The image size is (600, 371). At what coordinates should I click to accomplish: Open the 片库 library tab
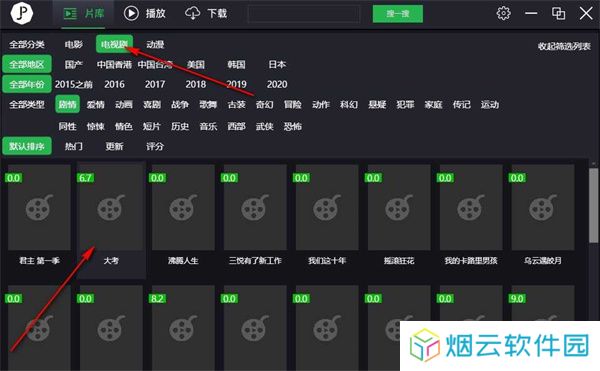point(83,14)
